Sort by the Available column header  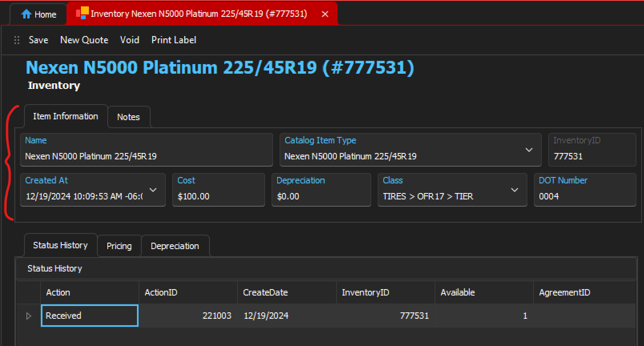484,292
